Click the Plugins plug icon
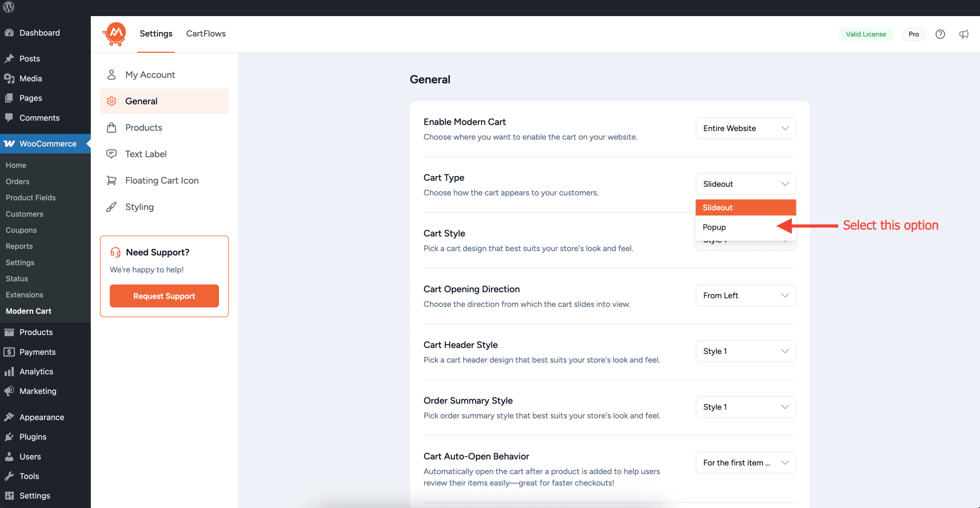Screen dimensions: 980x508 (x=9, y=437)
